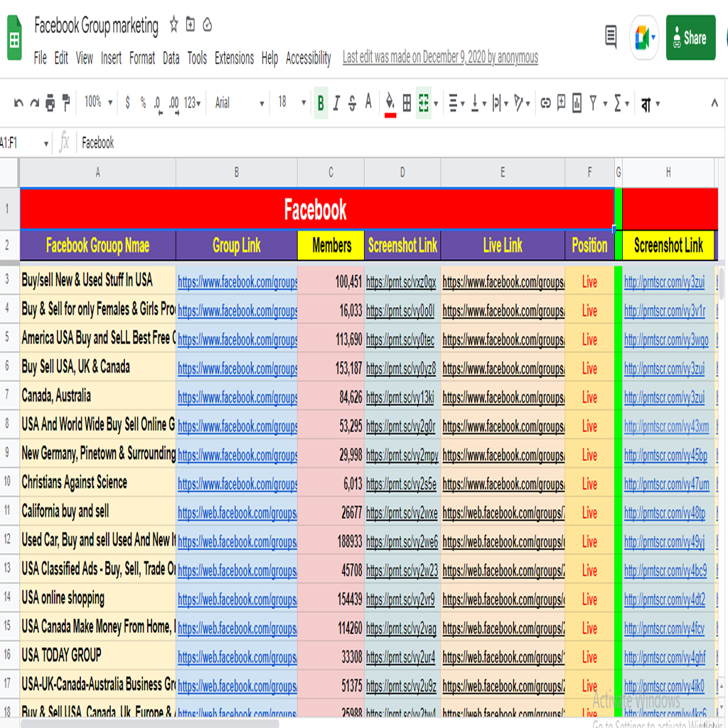Open the comment history icon
Viewport: 728px width, 728px height.
(611, 37)
